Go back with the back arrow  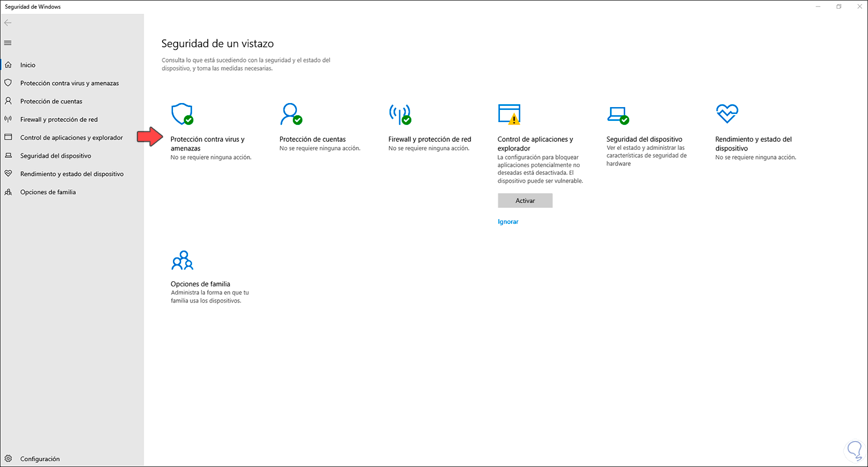(8, 23)
